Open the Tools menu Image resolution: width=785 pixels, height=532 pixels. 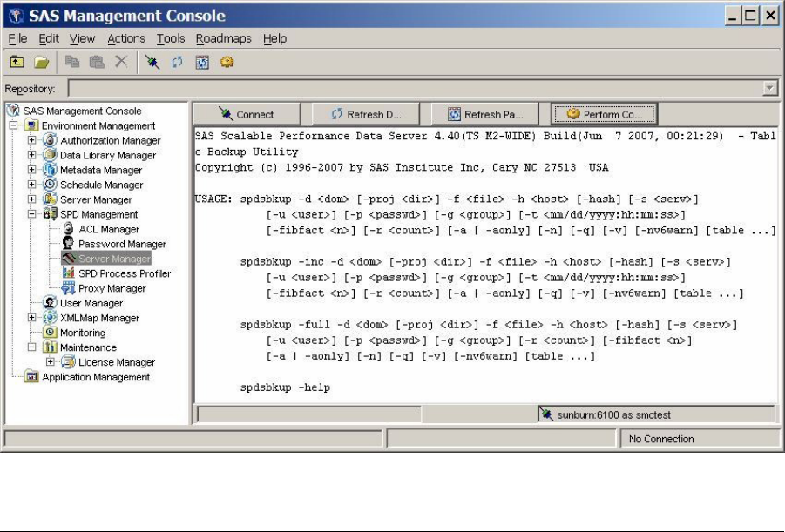pyautogui.click(x=171, y=38)
